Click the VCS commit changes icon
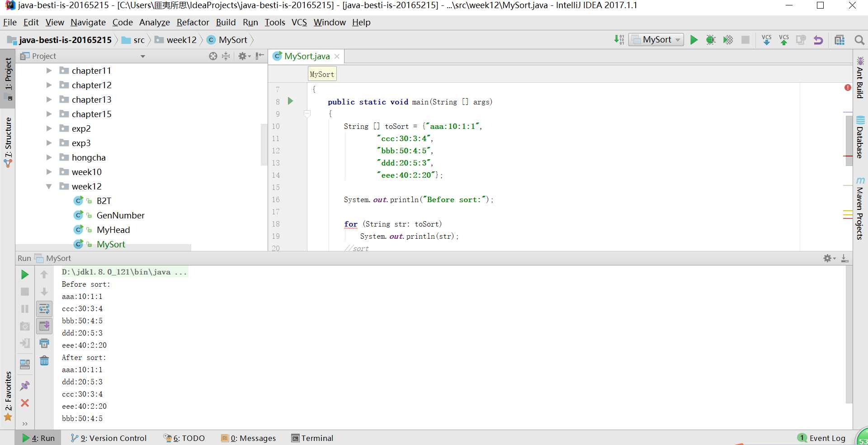Viewport: 868px width, 445px height. coord(784,40)
